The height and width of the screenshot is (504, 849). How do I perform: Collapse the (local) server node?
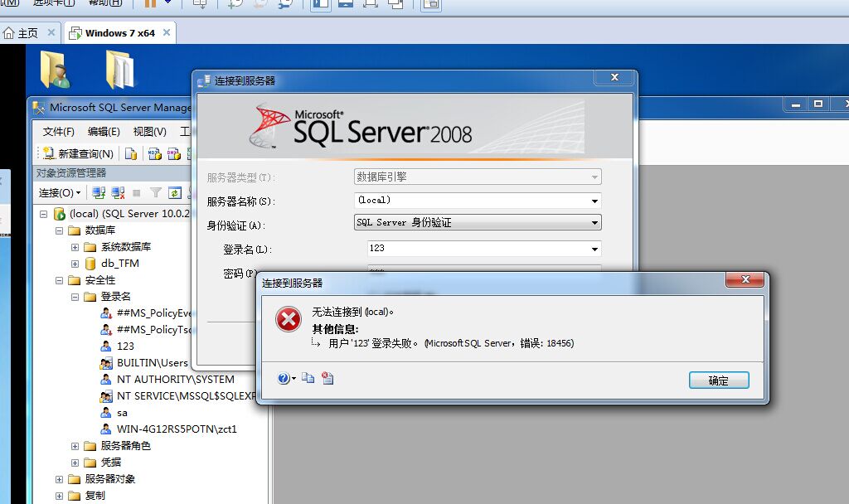tap(43, 214)
